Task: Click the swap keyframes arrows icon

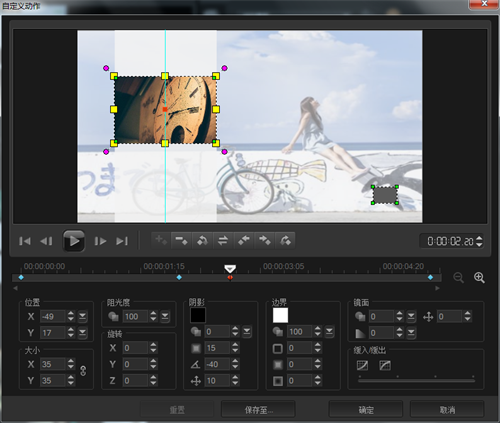Action: 223,241
